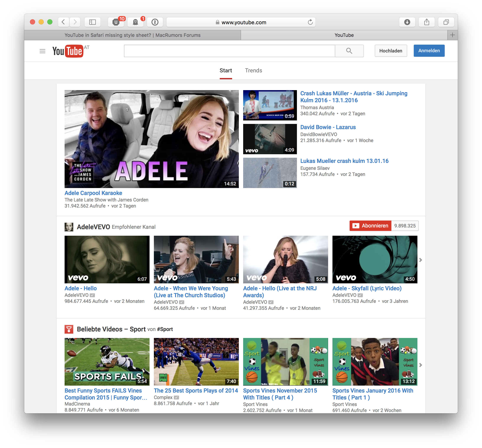Click the magnifying glass search button
Image resolution: width=482 pixels, height=448 pixels.
(349, 51)
